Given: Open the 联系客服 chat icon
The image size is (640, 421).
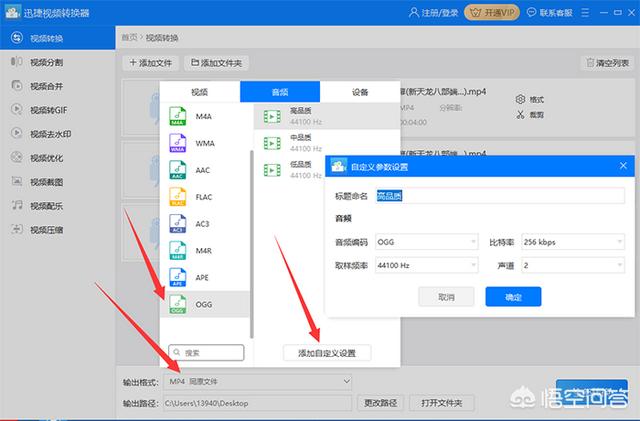Looking at the screenshot, I should point(531,13).
